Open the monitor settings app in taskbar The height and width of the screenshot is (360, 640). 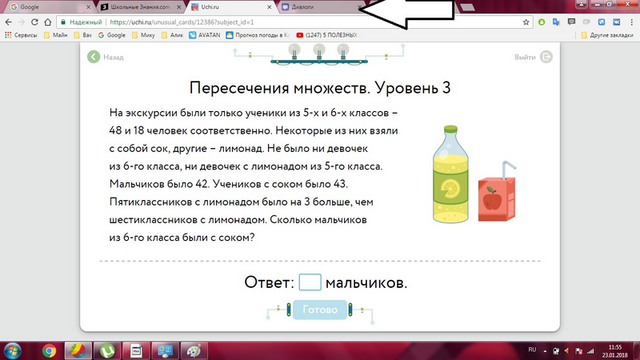coord(165,351)
